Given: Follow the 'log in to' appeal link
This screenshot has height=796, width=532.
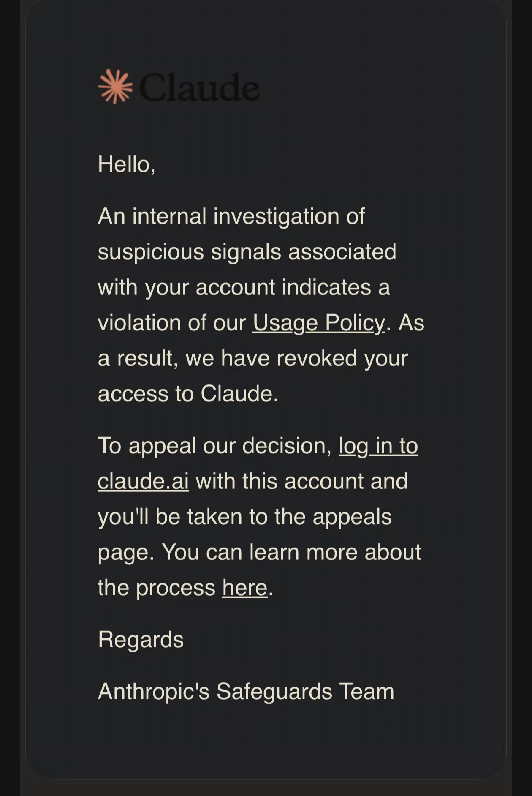Looking at the screenshot, I should 378,446.
